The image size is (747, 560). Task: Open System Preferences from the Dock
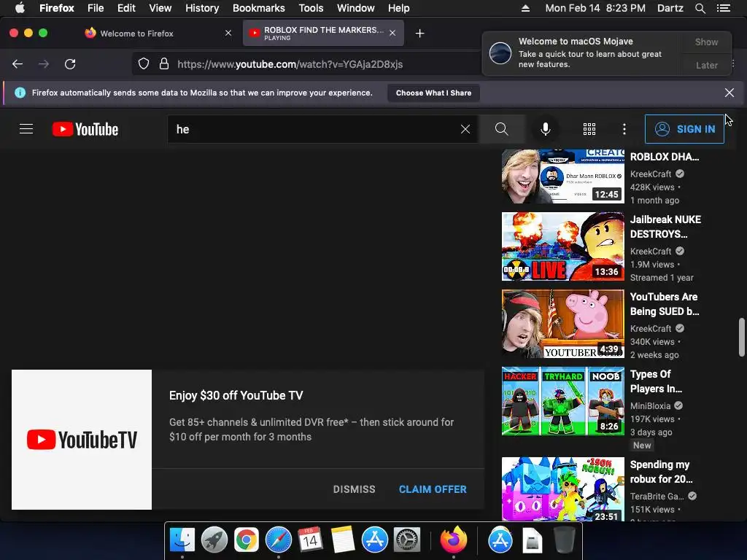point(407,540)
